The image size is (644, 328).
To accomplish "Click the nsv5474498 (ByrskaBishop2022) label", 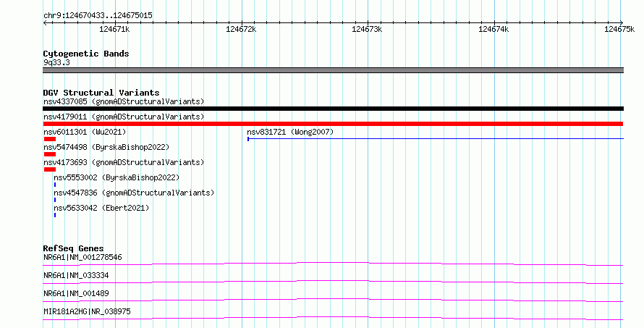I will click(x=106, y=147).
